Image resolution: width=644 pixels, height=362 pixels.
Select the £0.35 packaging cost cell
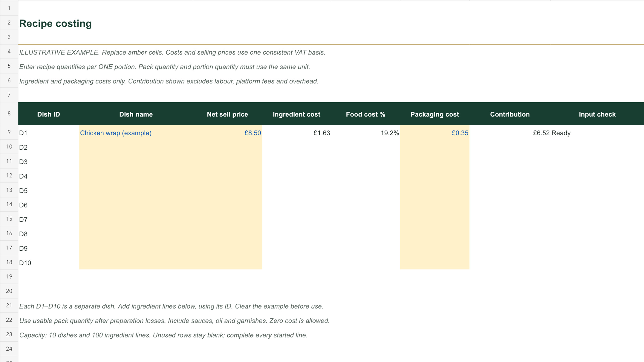[x=435, y=133]
